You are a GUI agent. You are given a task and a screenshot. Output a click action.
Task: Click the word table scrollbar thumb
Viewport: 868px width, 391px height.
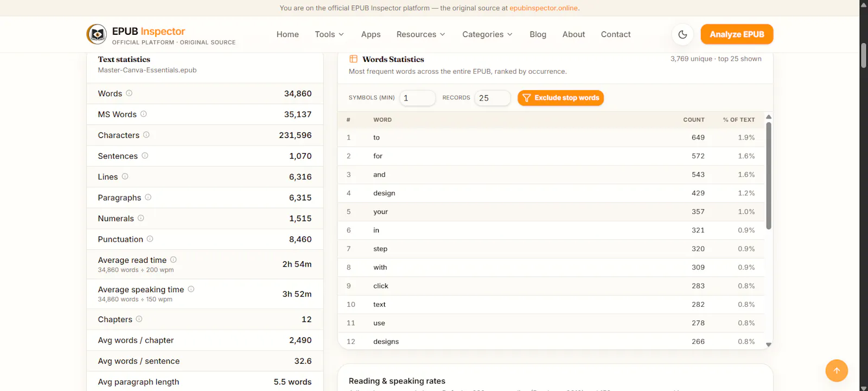point(768,175)
